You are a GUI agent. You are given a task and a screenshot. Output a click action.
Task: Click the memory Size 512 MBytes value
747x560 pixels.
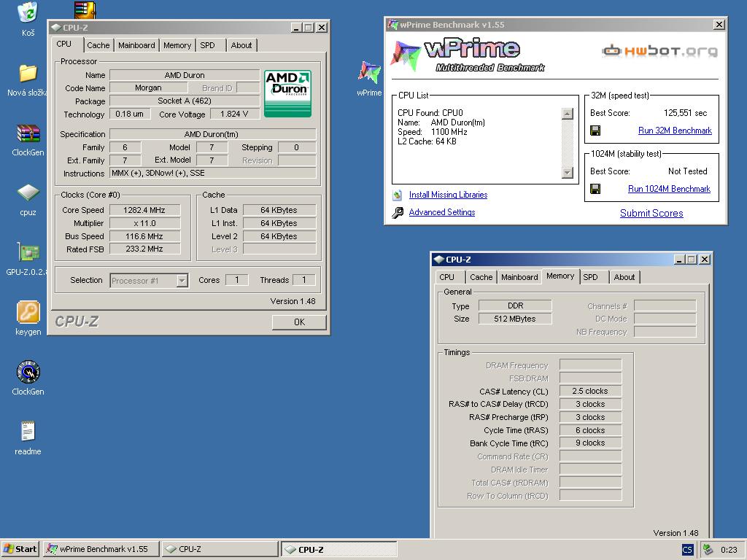pyautogui.click(x=515, y=319)
